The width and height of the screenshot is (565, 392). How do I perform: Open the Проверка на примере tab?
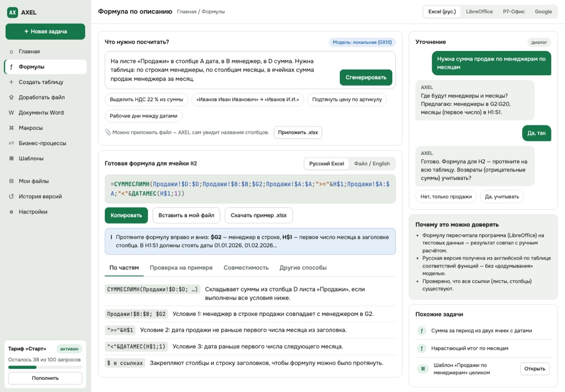(181, 268)
